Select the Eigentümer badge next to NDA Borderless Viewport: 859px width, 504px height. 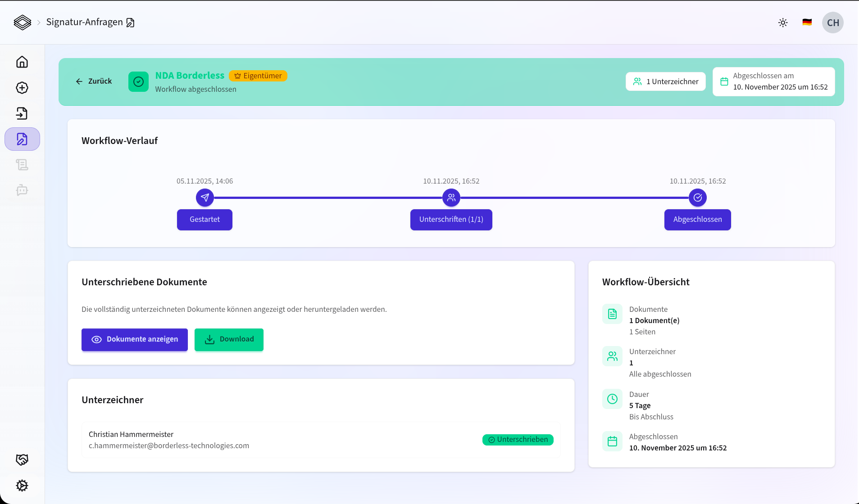(258, 76)
